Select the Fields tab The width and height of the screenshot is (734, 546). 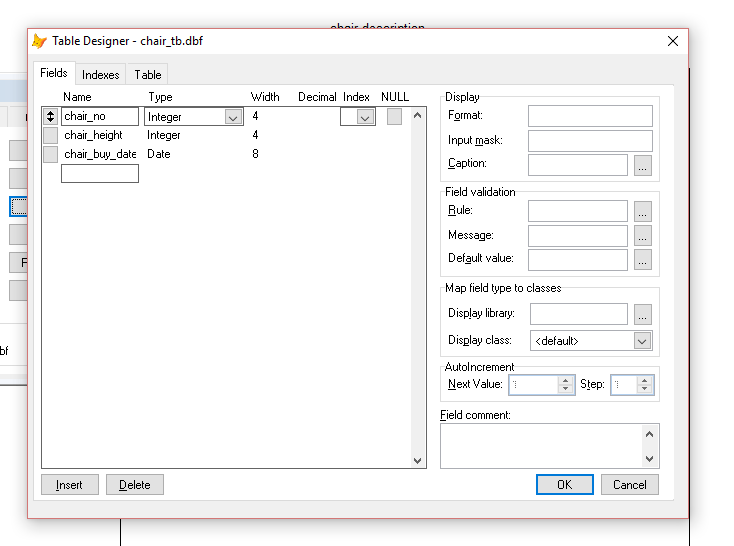(54, 73)
